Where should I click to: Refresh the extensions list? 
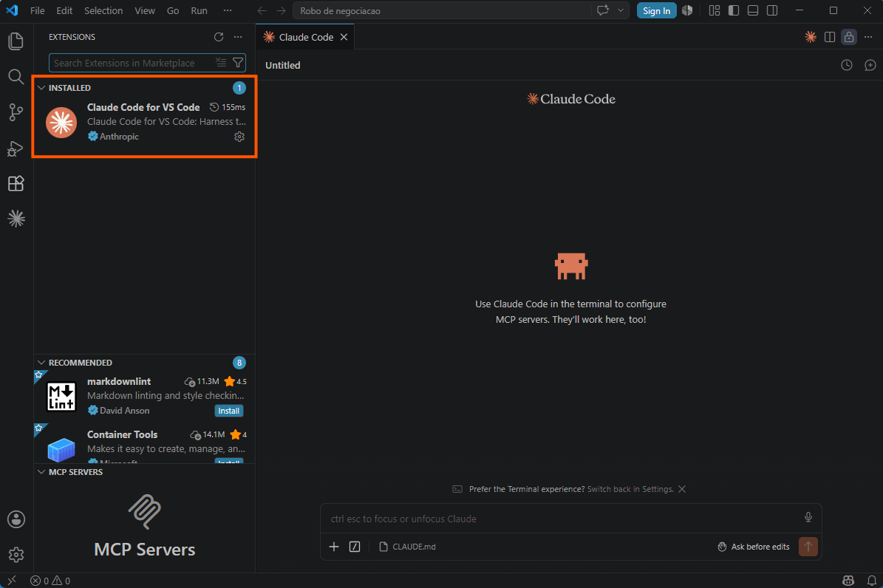click(219, 37)
